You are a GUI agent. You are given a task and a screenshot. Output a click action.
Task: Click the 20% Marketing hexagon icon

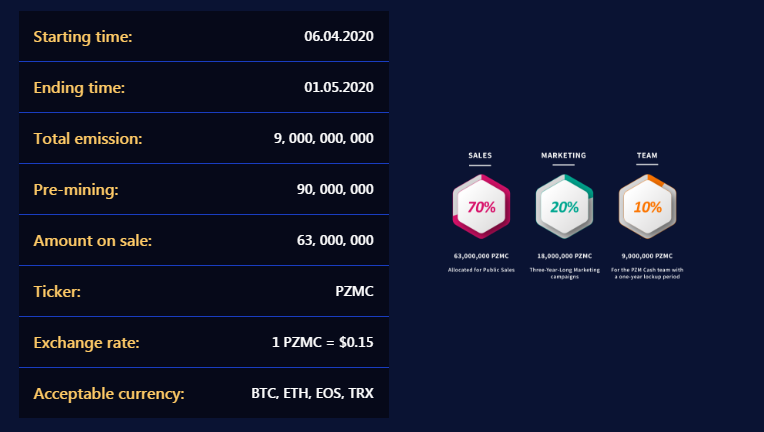tap(564, 207)
